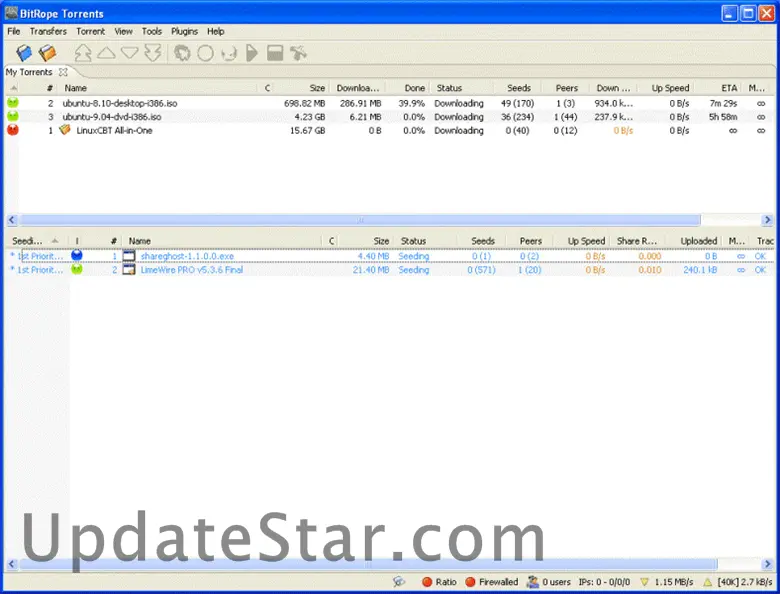This screenshot has height=594, width=780.
Task: Click the sort arrow in Seeding column header
Action: 55,241
